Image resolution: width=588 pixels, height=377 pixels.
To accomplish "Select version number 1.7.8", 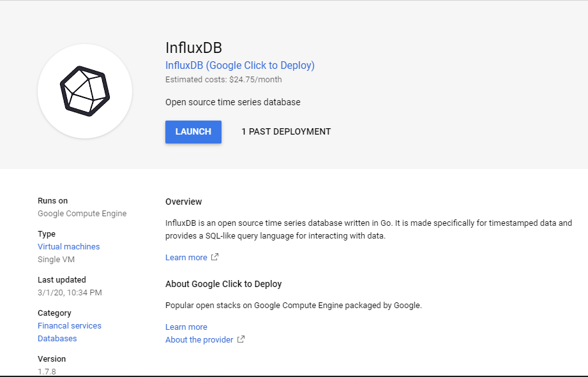I will click(x=47, y=372).
